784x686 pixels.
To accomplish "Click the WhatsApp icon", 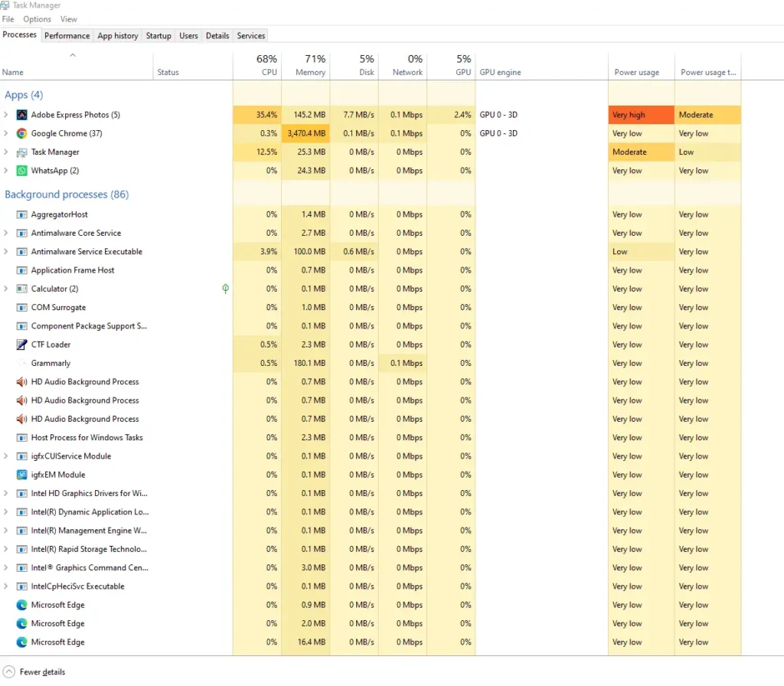I will pos(21,171).
